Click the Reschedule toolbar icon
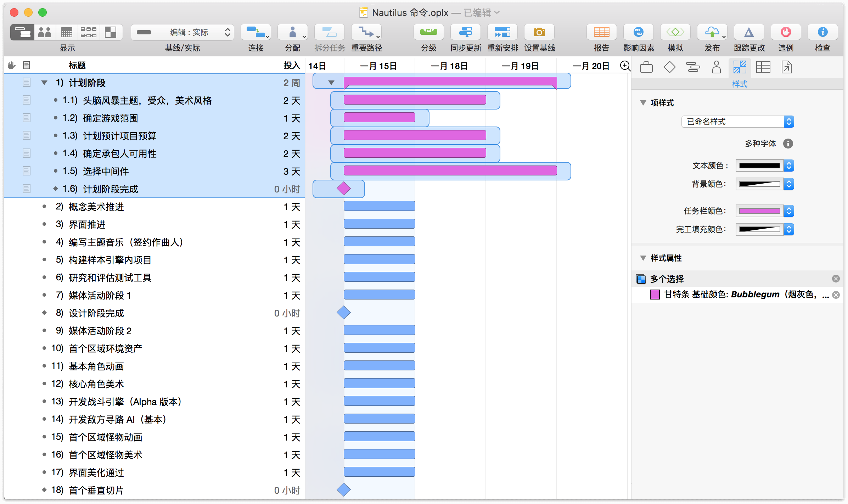The image size is (848, 504). (502, 33)
